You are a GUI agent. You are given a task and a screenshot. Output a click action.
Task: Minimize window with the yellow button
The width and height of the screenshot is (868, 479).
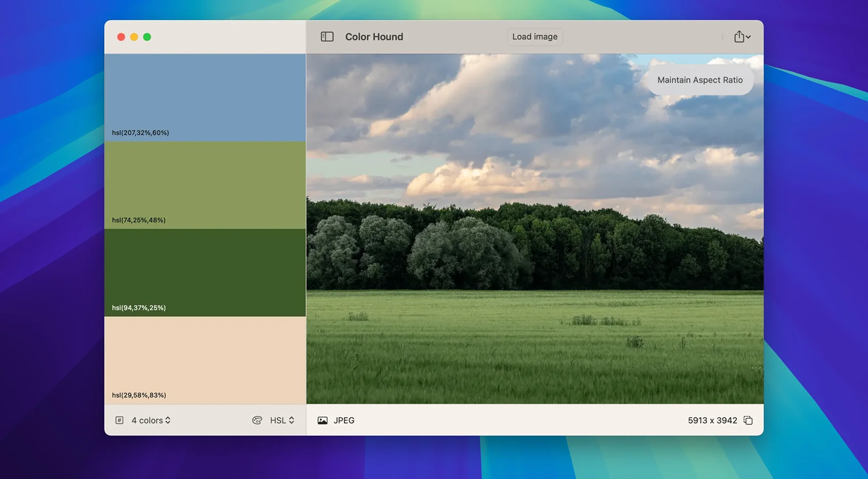pyautogui.click(x=134, y=37)
